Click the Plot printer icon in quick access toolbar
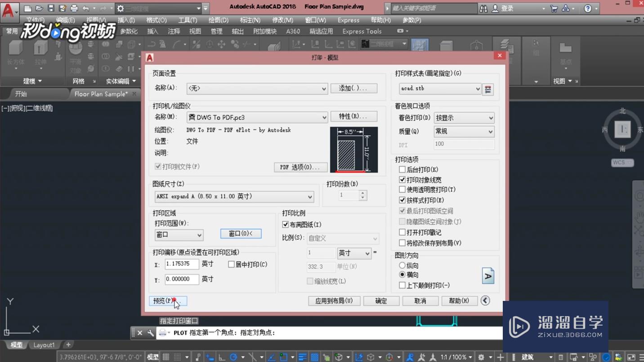The image size is (644, 362). coord(74,9)
